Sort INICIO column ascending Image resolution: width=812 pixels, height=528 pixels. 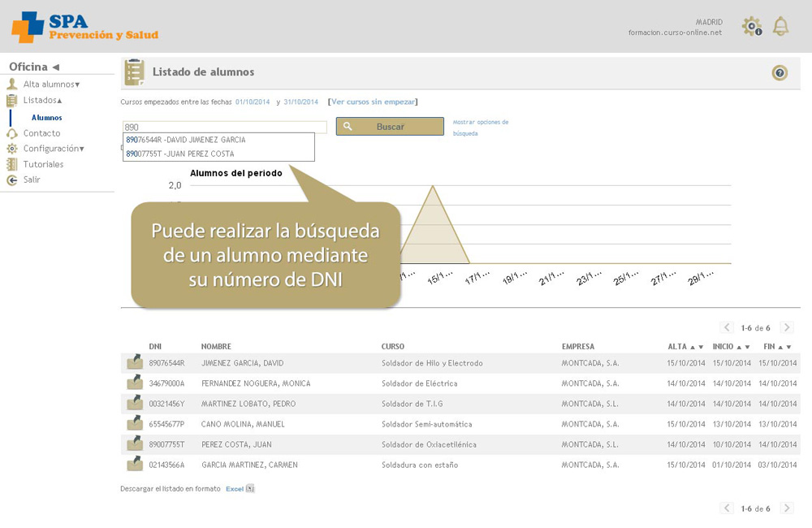[739, 347]
